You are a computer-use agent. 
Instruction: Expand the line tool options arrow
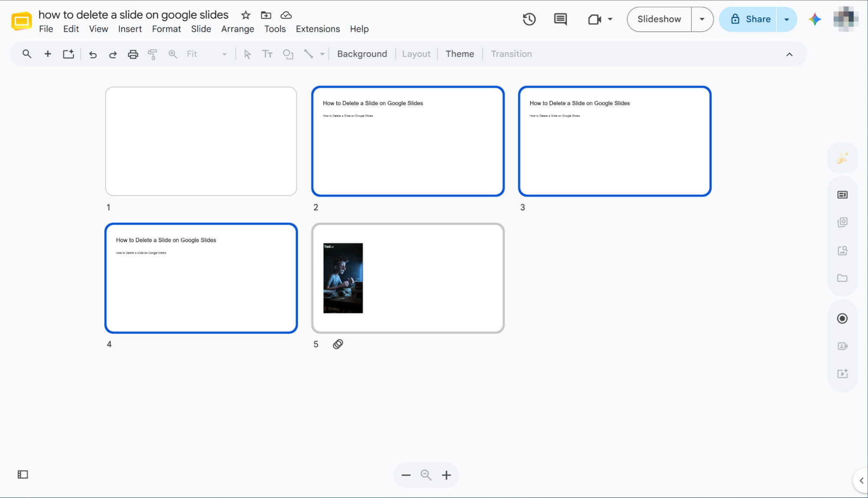[x=322, y=54]
